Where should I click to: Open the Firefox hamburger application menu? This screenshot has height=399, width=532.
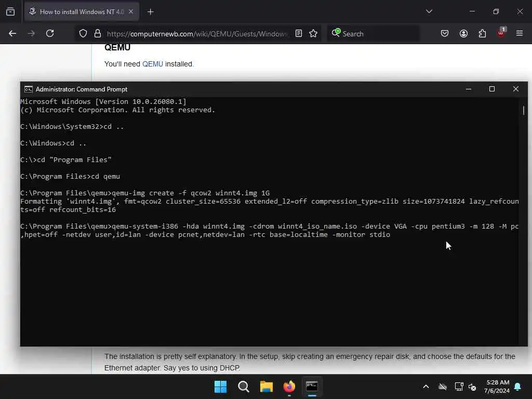click(520, 33)
